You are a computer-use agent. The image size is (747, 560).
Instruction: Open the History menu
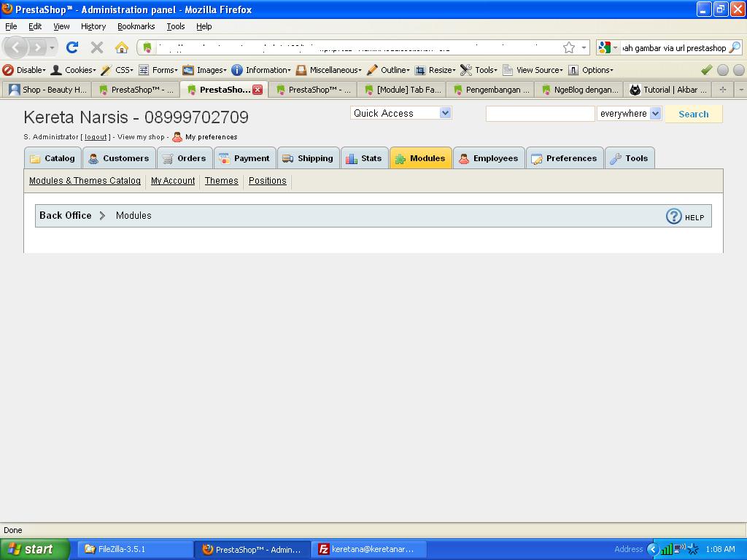(93, 26)
